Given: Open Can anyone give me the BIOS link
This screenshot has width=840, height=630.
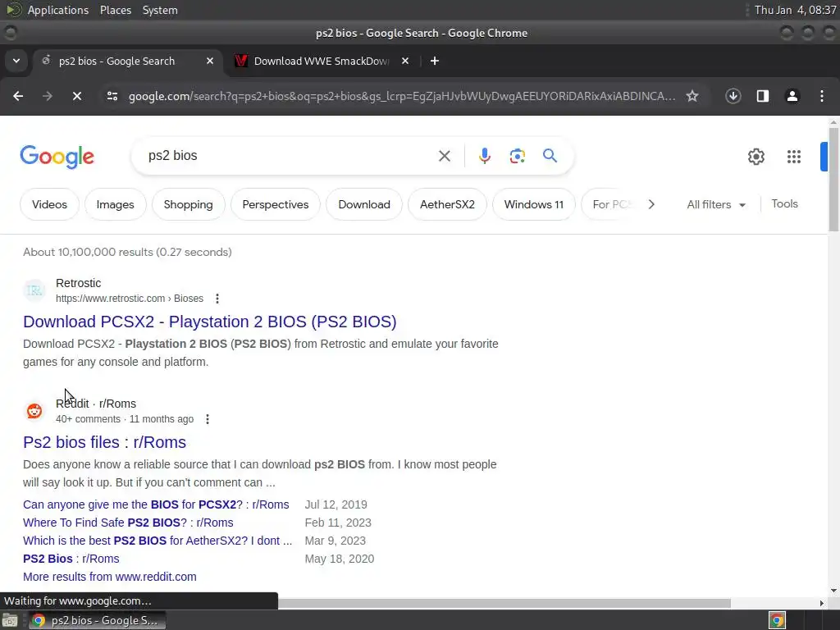Looking at the screenshot, I should (156, 504).
